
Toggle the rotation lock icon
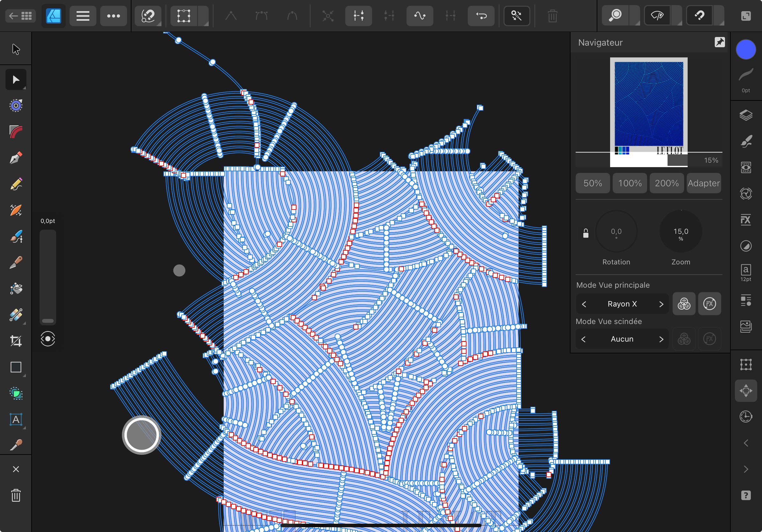point(586,233)
